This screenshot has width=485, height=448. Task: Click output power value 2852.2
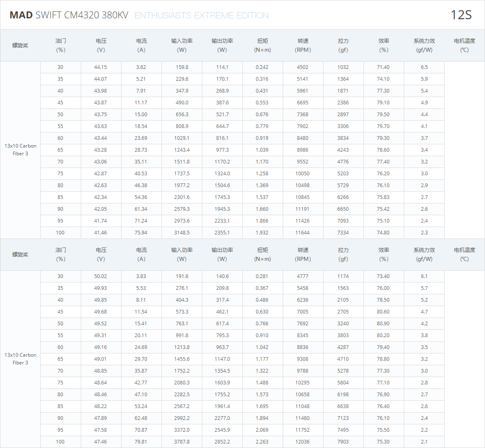tap(222, 442)
